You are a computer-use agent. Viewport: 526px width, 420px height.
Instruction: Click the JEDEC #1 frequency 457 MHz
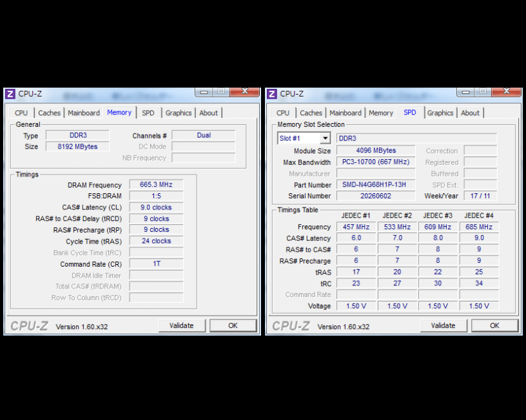tap(356, 227)
